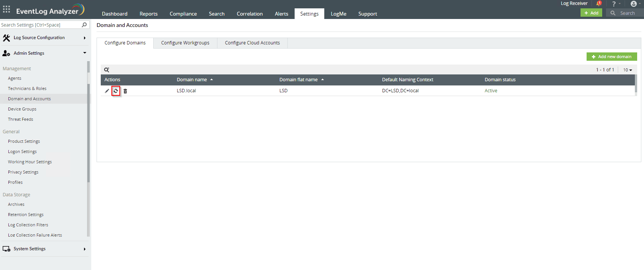
Task: Click the Add new domain button
Action: click(x=611, y=57)
